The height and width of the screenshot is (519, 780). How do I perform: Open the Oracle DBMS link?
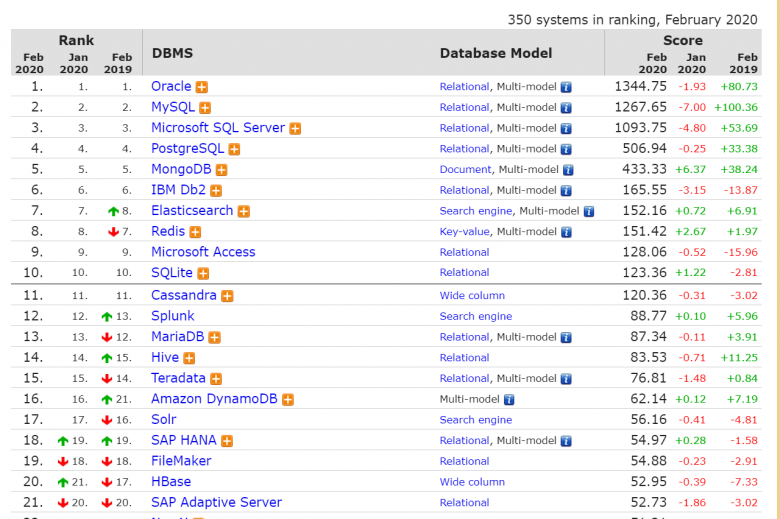171,86
